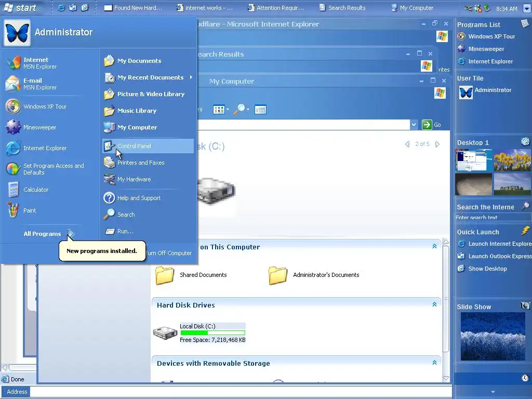Viewport: 532px width, 399px height.
Task: Click the Local Disk free space bar
Action: click(x=212, y=333)
